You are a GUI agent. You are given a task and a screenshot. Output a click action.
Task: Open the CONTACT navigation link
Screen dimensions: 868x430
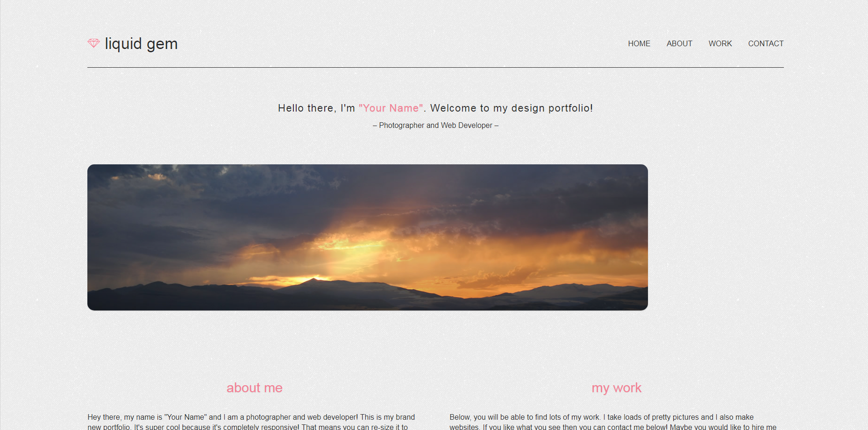click(x=766, y=43)
